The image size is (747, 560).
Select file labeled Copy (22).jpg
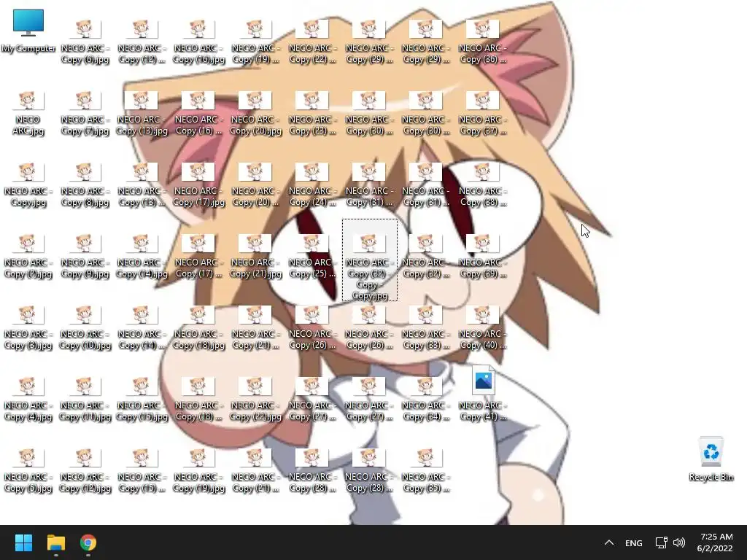(255, 399)
